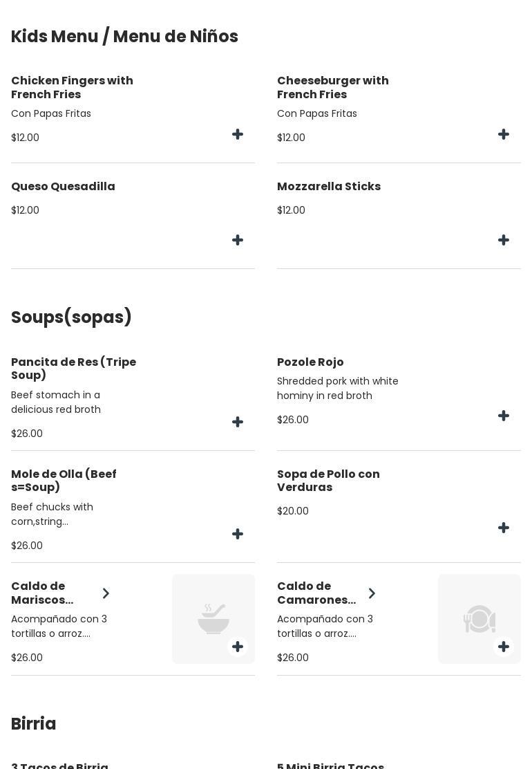The image size is (532, 769).
Task: Open 5 Mini Birria Tacos item
Action: (330, 766)
